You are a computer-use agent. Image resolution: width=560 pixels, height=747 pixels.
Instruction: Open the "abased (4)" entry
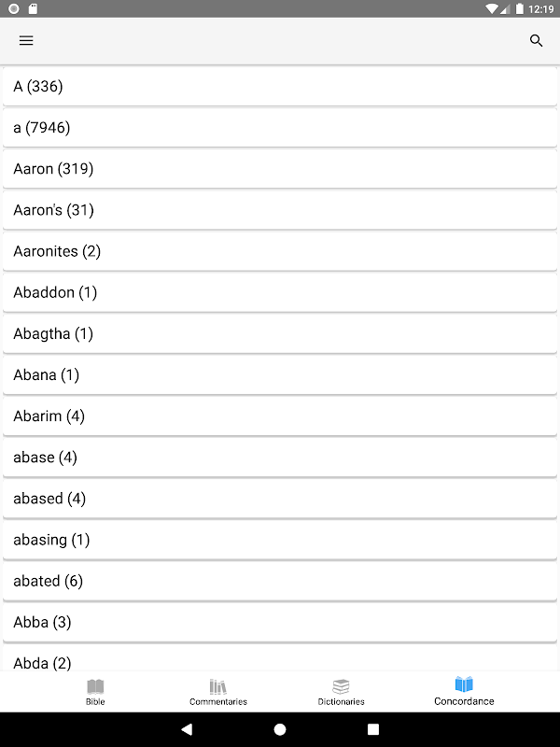tap(280, 499)
